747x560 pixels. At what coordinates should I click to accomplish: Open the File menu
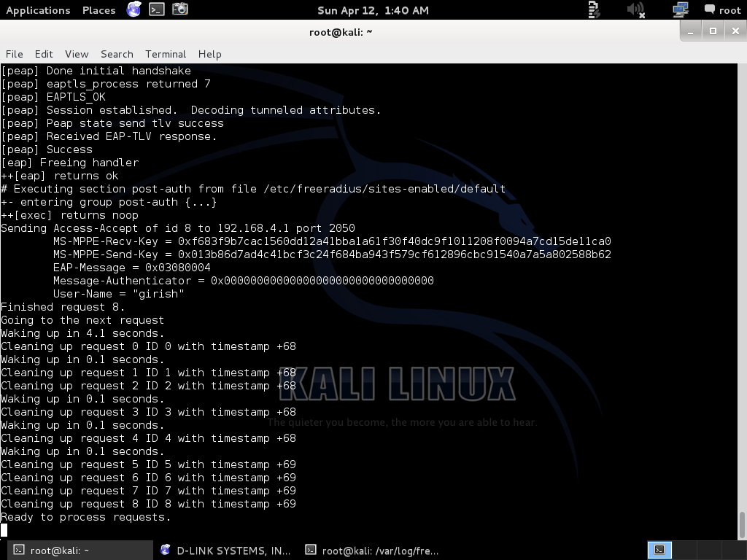point(15,54)
